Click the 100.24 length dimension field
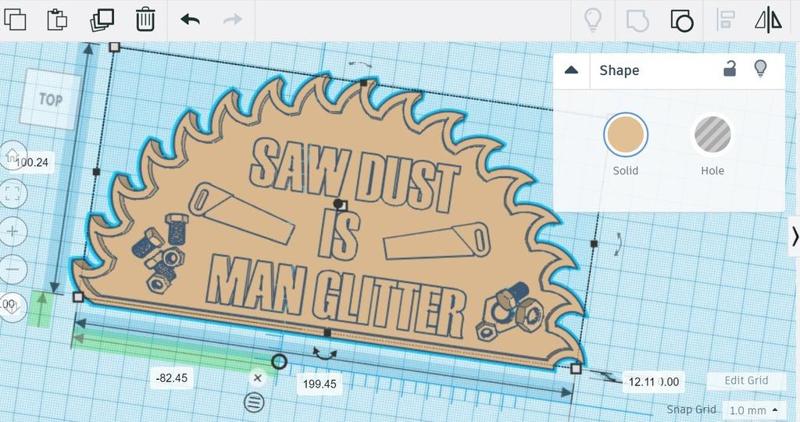Screen dimensions: 800x422 (32, 162)
